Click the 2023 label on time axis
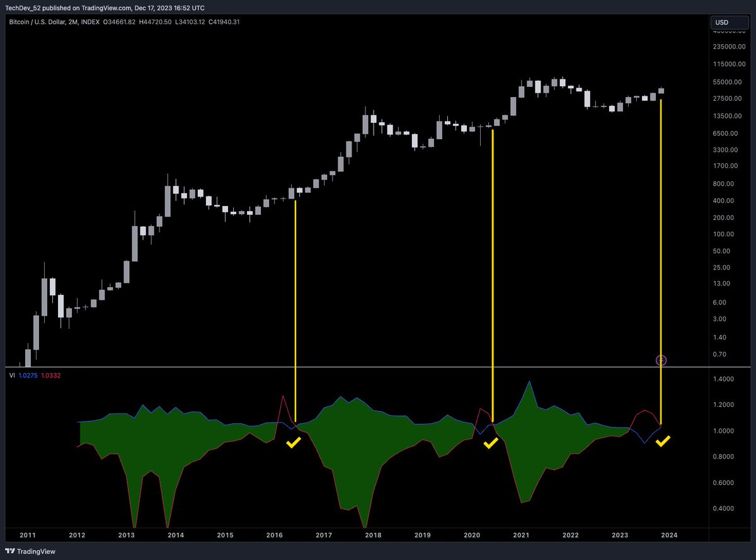756x560 pixels. 620,535
